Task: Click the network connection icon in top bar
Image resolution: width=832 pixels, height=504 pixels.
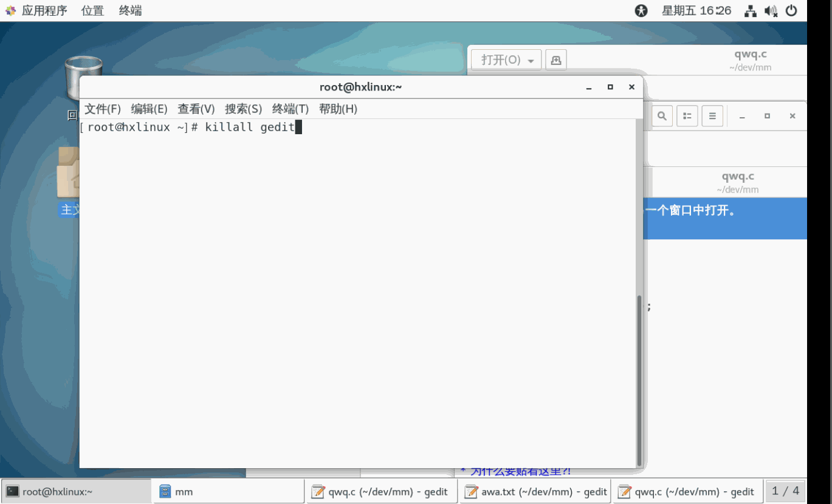Action: 751,10
